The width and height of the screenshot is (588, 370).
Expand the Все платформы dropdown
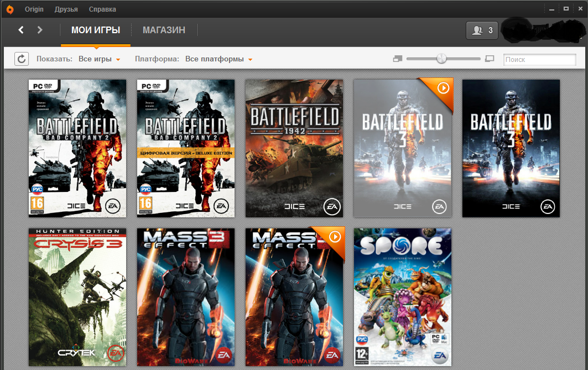coord(218,59)
